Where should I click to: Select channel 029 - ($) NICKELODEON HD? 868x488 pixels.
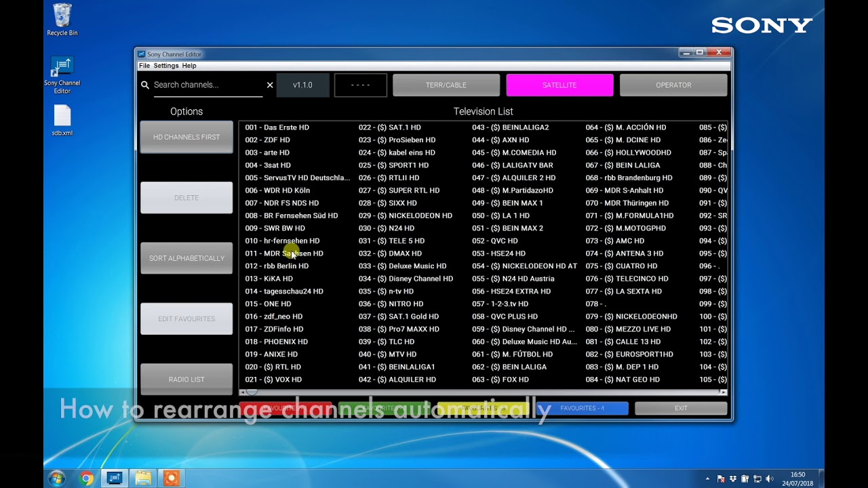(405, 216)
